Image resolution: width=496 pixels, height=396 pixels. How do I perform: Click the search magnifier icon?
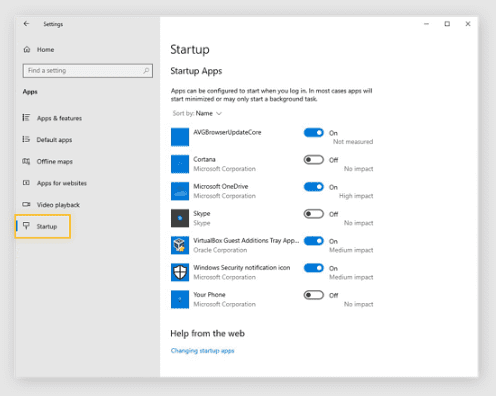point(146,71)
